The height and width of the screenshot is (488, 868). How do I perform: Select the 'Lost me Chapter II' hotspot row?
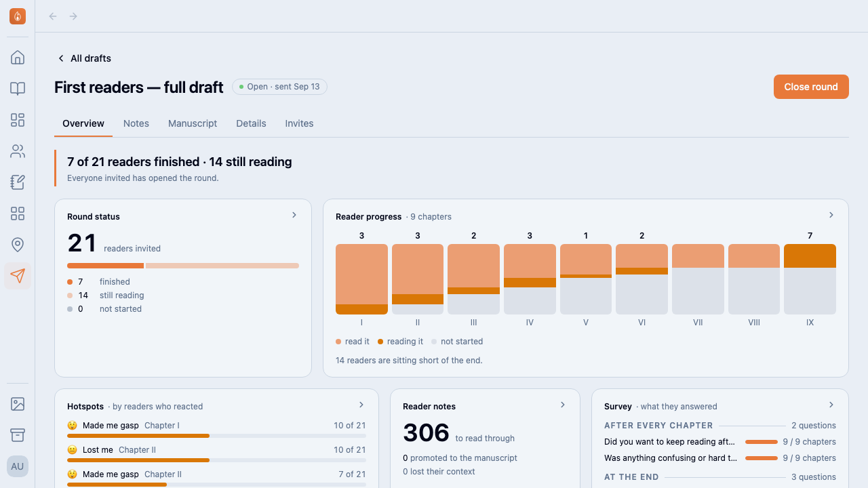coord(216,455)
